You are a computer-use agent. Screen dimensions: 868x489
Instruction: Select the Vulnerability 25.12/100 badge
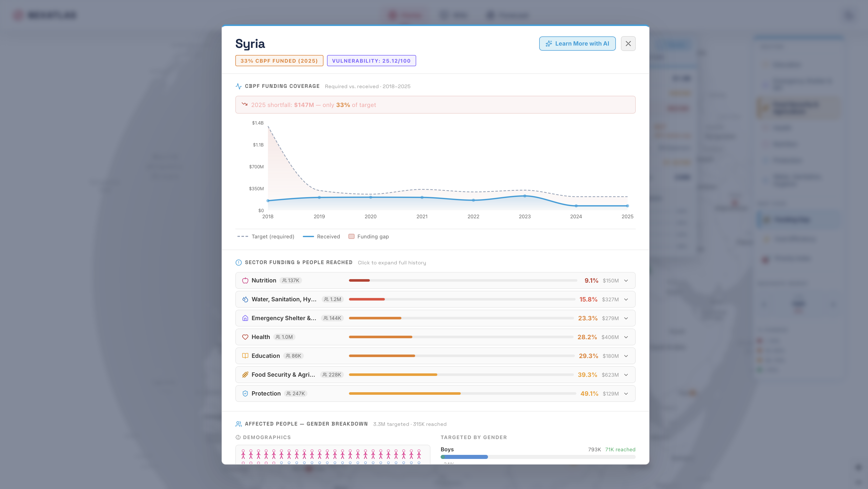pyautogui.click(x=371, y=61)
